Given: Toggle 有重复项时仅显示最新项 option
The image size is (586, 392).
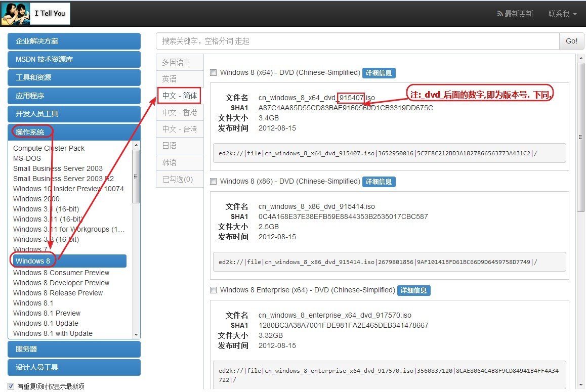Looking at the screenshot, I should pos(11,386).
